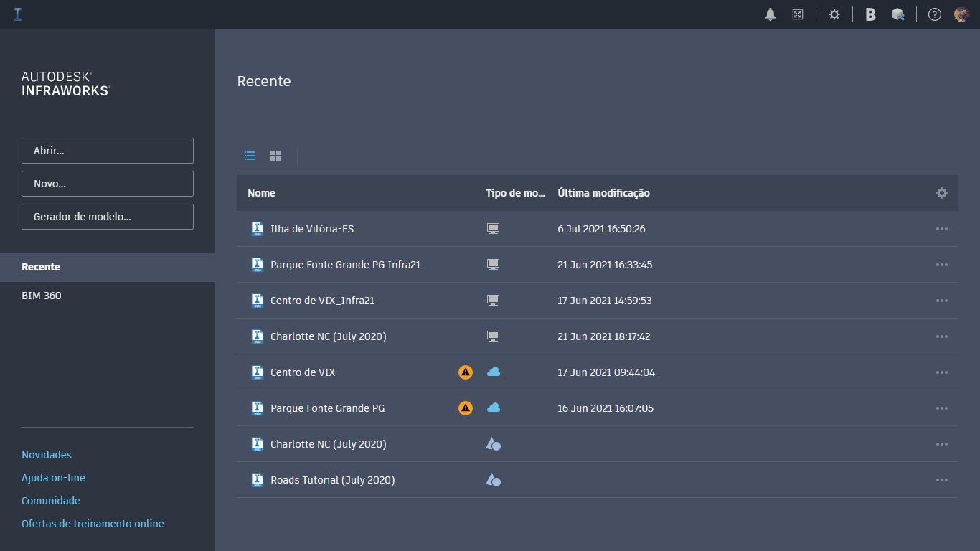Open the Novidades link
This screenshot has width=980, height=551.
coord(47,455)
